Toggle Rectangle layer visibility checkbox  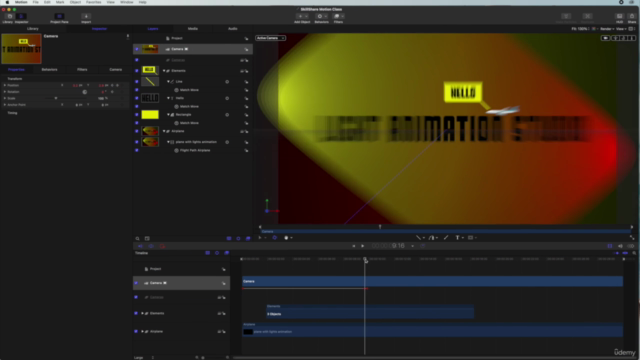[137, 115]
